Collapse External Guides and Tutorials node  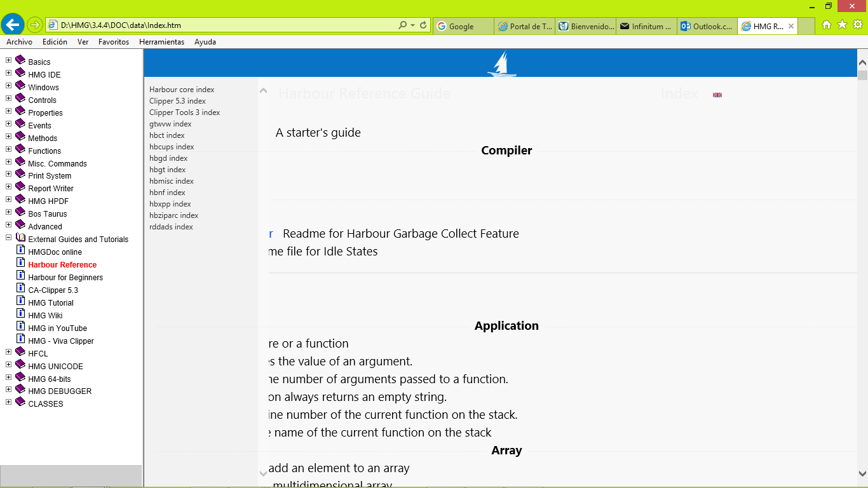[x=8, y=238]
